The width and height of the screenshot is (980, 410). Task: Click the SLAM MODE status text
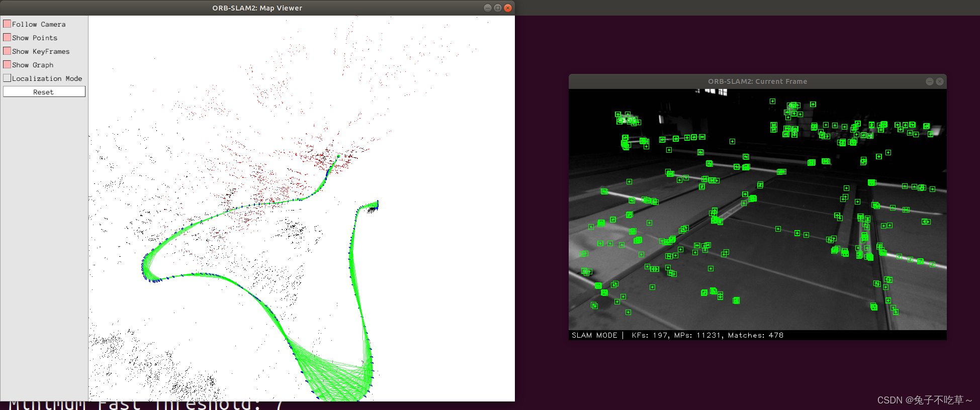594,335
